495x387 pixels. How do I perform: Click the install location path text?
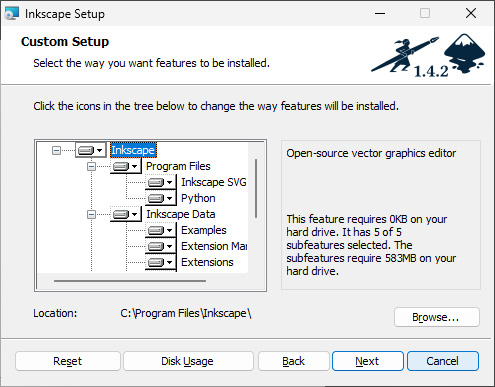point(186,313)
